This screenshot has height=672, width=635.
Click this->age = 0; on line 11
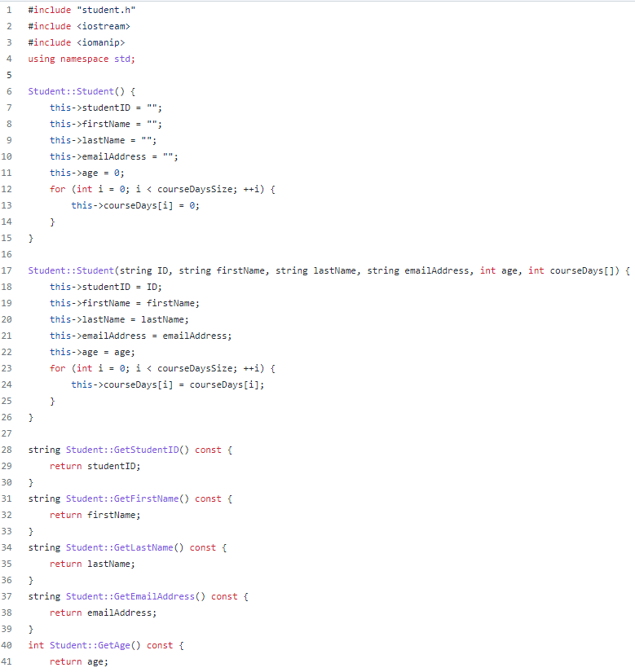click(x=87, y=173)
